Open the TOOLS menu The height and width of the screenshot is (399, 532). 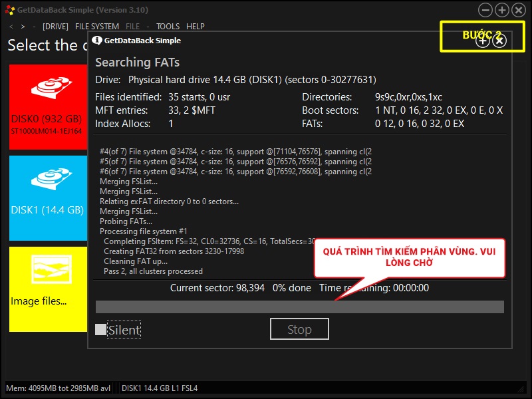[x=168, y=27]
